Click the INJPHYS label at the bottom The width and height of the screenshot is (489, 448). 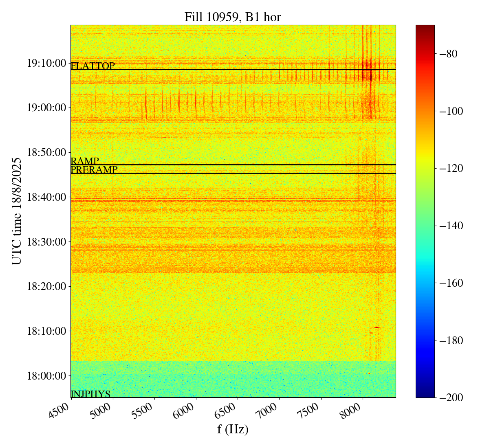coord(90,394)
